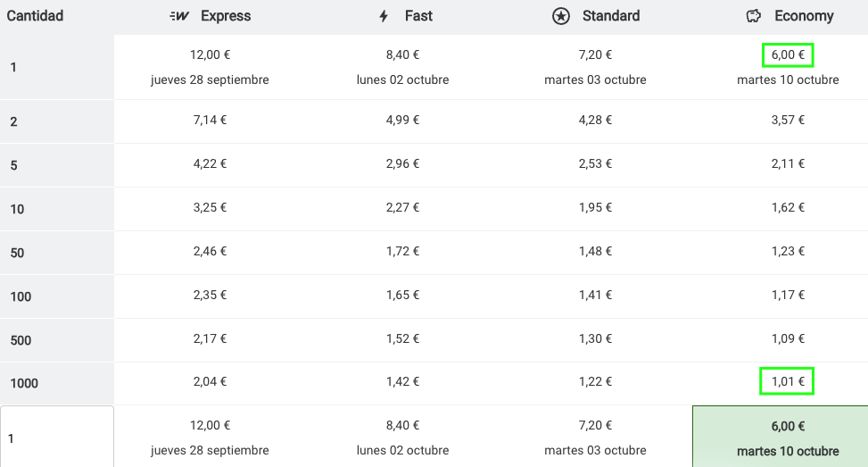Select the green Economy cell, martes 10 octubre
868x467 pixels.
781,437
